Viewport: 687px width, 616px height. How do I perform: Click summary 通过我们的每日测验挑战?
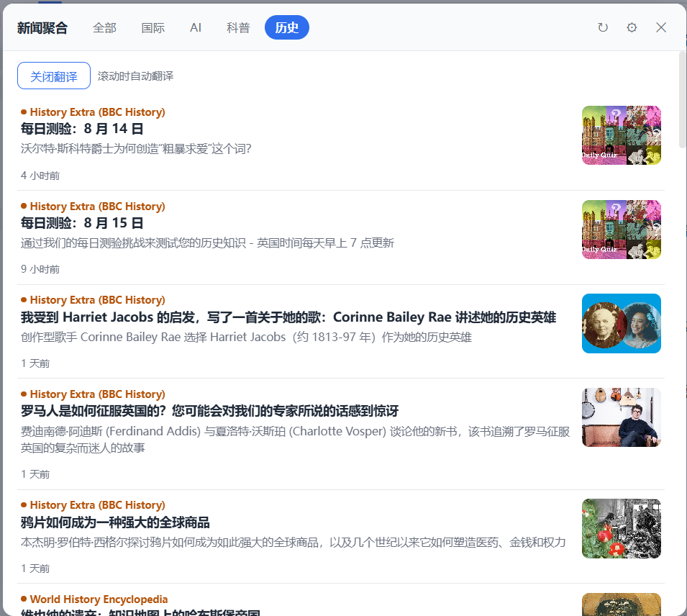[x=207, y=243]
